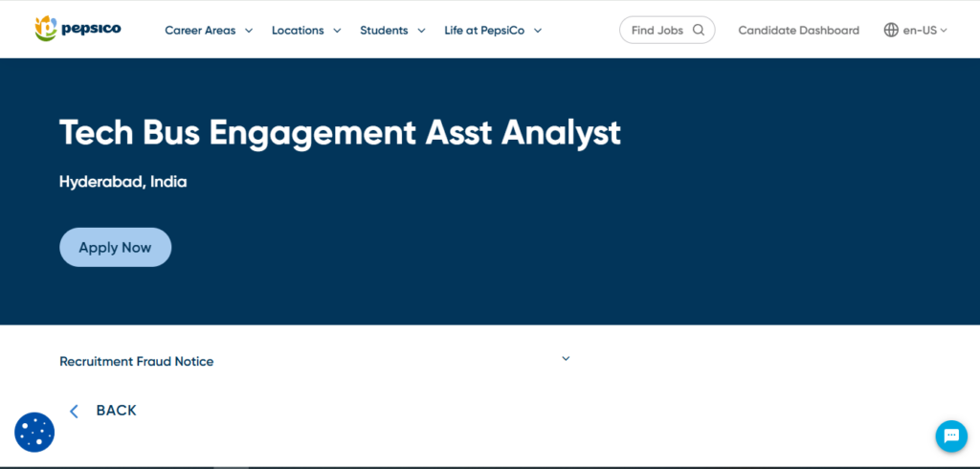
Task: Click the magnifier search icon
Action: point(698,30)
